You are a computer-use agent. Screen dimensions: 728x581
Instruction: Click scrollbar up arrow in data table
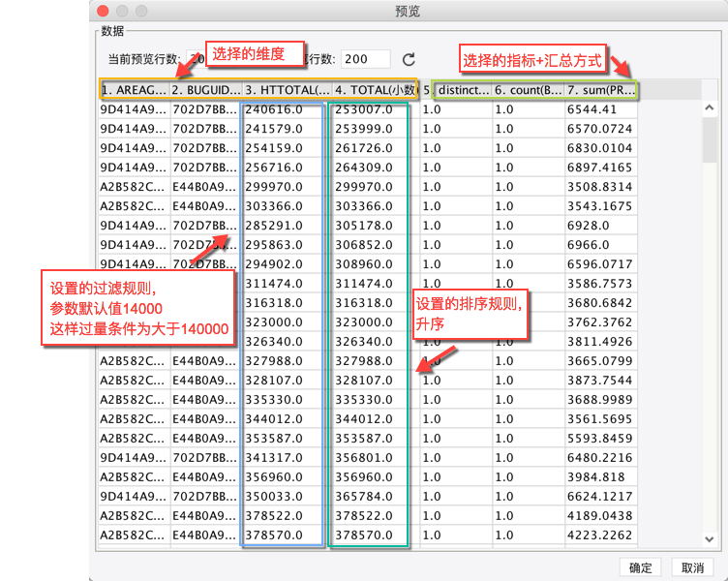(x=709, y=107)
